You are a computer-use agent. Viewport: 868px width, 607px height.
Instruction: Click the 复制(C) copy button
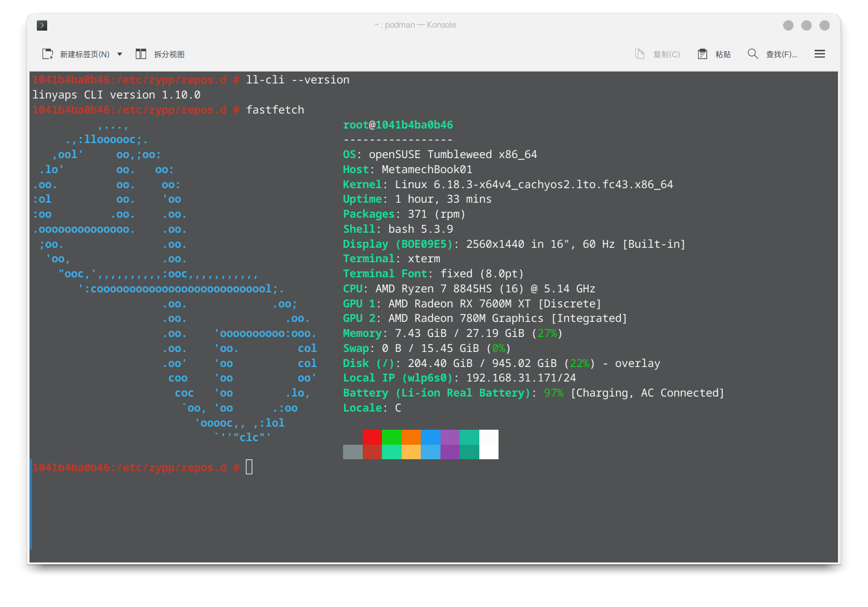(x=658, y=54)
